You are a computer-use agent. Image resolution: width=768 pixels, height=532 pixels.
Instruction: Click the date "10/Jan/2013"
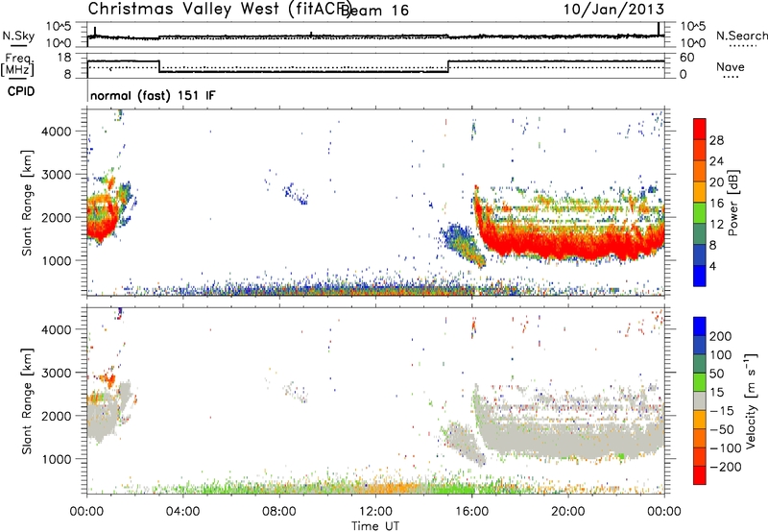pos(613,9)
